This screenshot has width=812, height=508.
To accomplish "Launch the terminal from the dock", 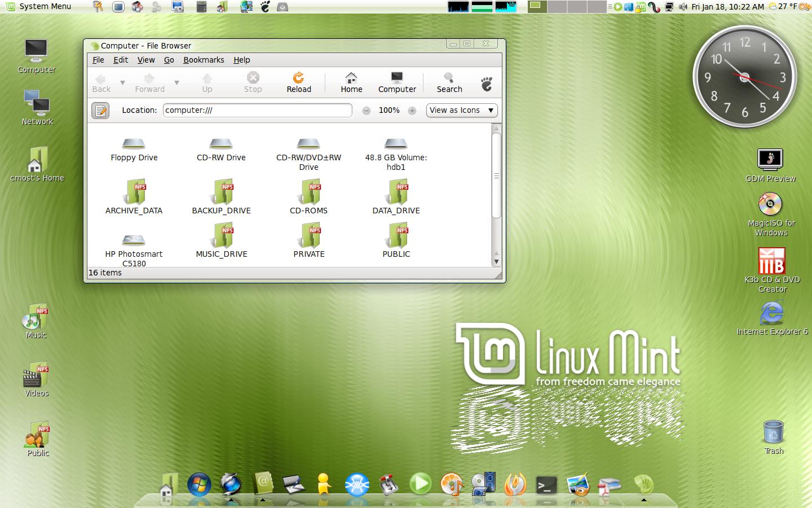I will pyautogui.click(x=546, y=485).
